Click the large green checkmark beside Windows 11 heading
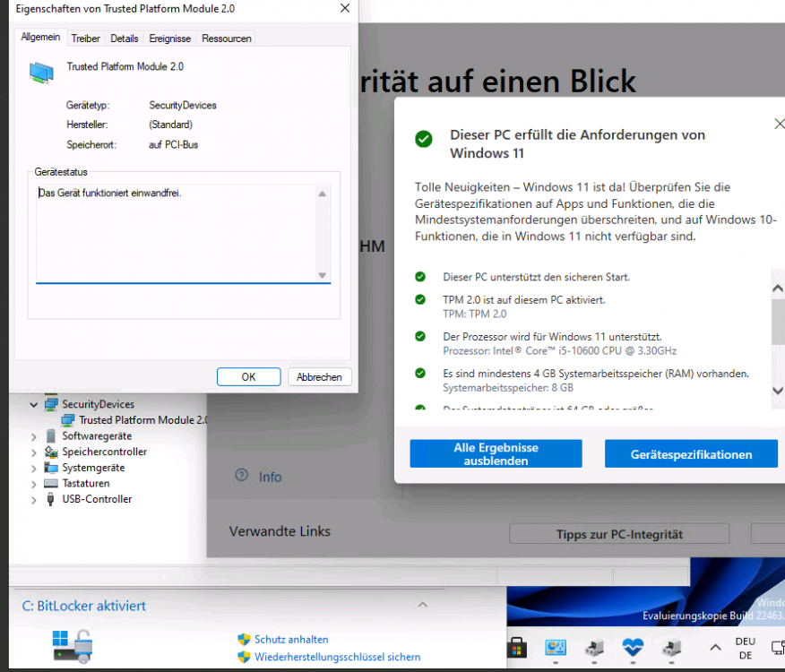 point(424,139)
